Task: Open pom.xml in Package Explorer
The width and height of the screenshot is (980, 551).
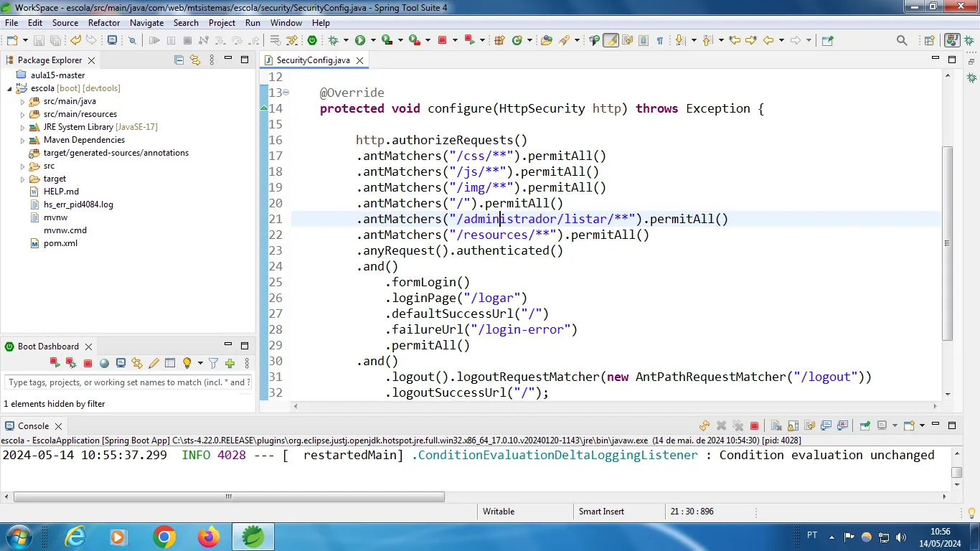Action: point(60,243)
